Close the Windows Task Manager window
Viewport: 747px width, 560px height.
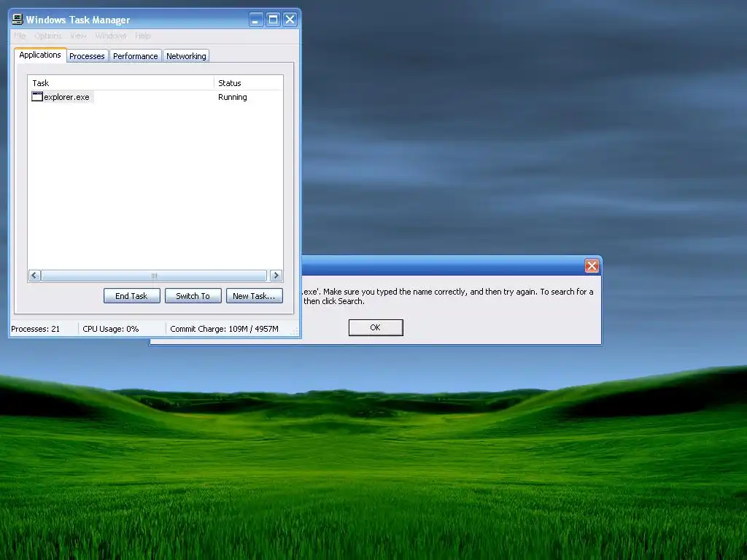(290, 20)
